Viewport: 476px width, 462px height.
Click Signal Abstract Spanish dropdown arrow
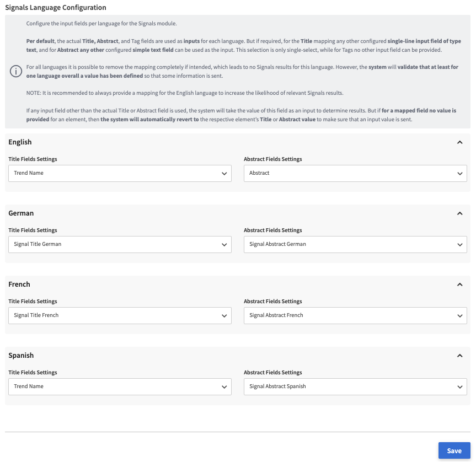[x=459, y=387]
